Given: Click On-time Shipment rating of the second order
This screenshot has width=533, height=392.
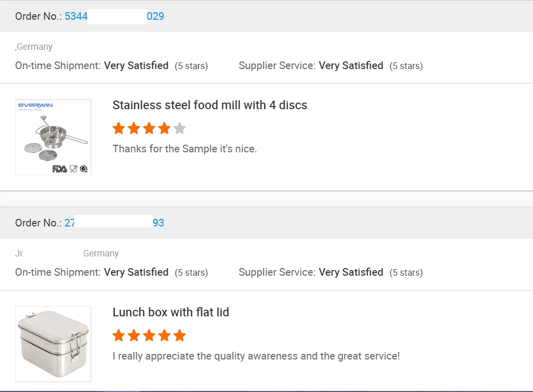Looking at the screenshot, I should pyautogui.click(x=136, y=272).
